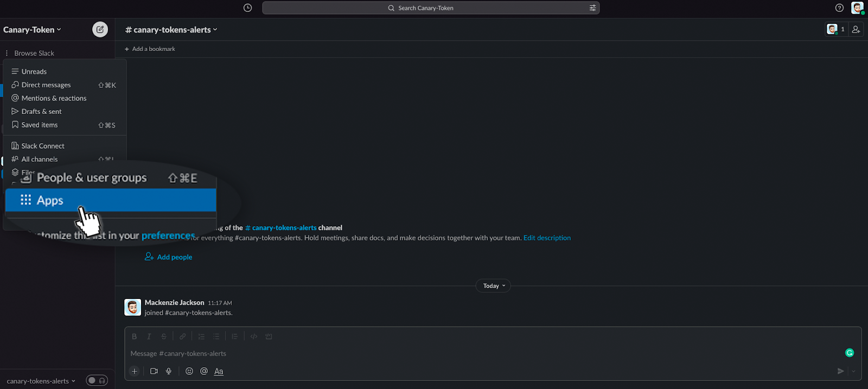The width and height of the screenshot is (868, 389).
Task: Insert a code block
Action: (x=269, y=336)
